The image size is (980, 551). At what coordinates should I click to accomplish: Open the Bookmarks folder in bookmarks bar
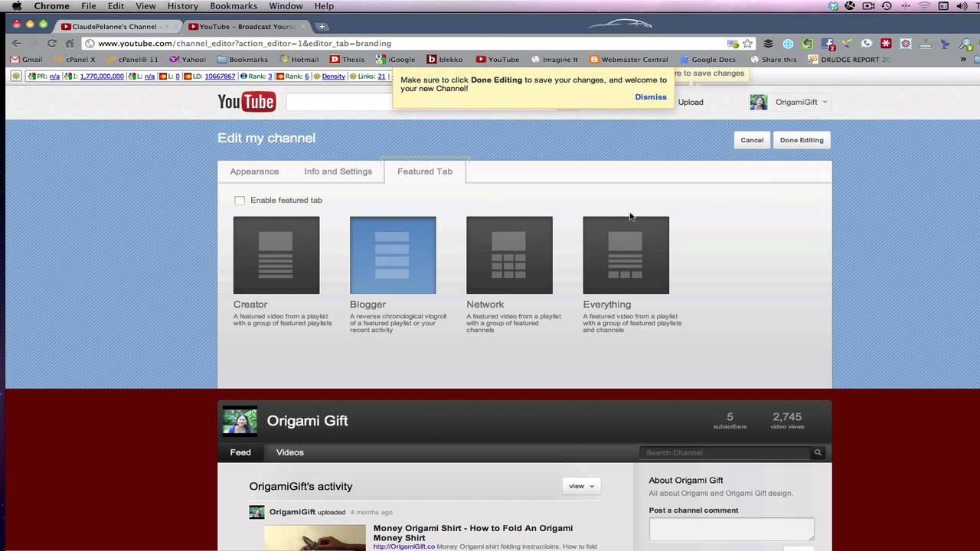tap(243, 59)
